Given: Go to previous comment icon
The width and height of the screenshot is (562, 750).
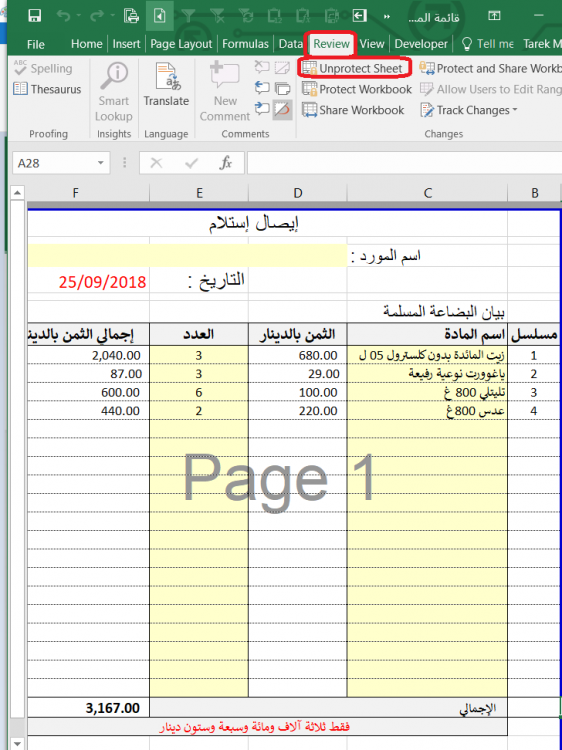Looking at the screenshot, I should pos(262,88).
